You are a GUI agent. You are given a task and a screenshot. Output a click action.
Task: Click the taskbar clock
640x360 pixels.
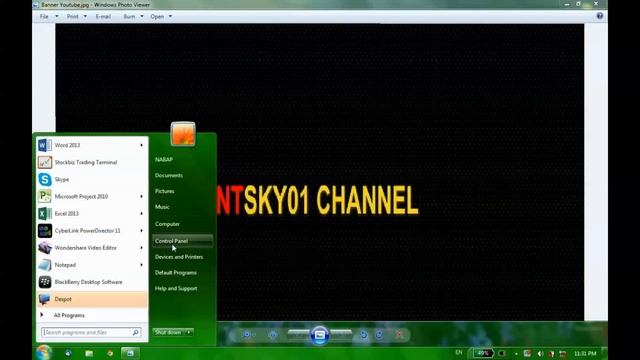pyautogui.click(x=585, y=353)
